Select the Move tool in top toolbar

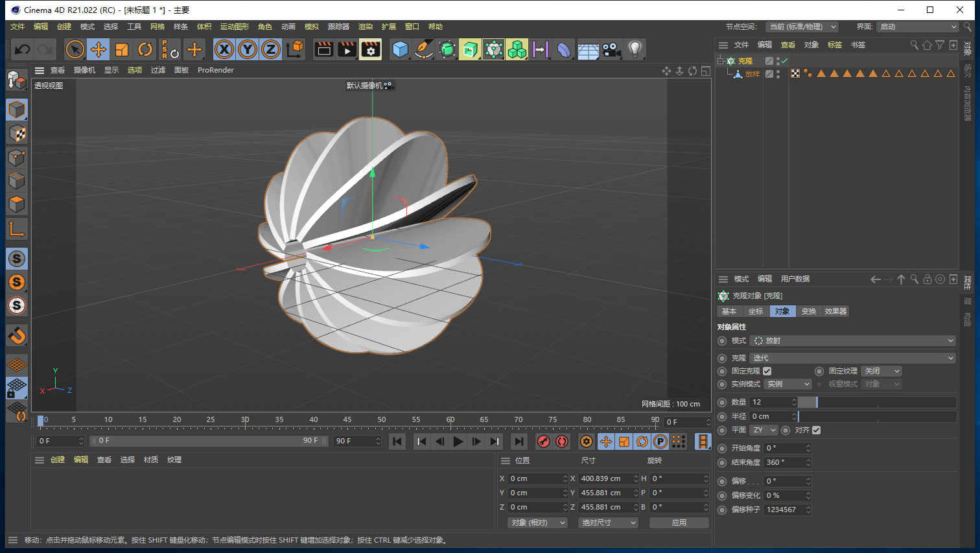point(98,49)
